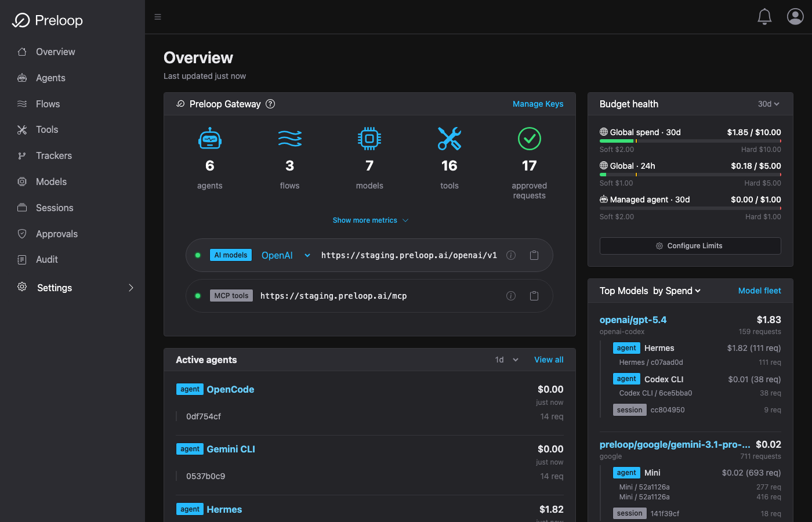Viewport: 812px width, 522px height.
Task: Click the Codex CLI agent row
Action: point(697,379)
